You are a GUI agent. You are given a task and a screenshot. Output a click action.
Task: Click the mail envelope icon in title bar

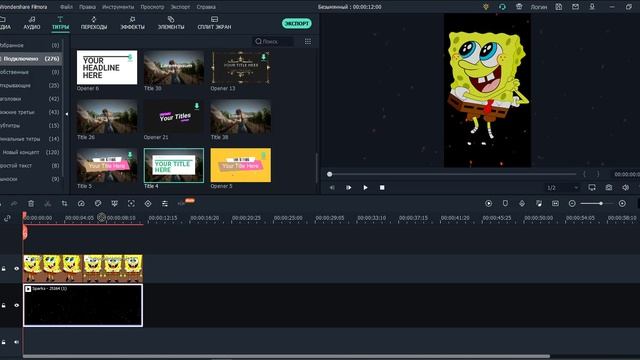pos(575,7)
